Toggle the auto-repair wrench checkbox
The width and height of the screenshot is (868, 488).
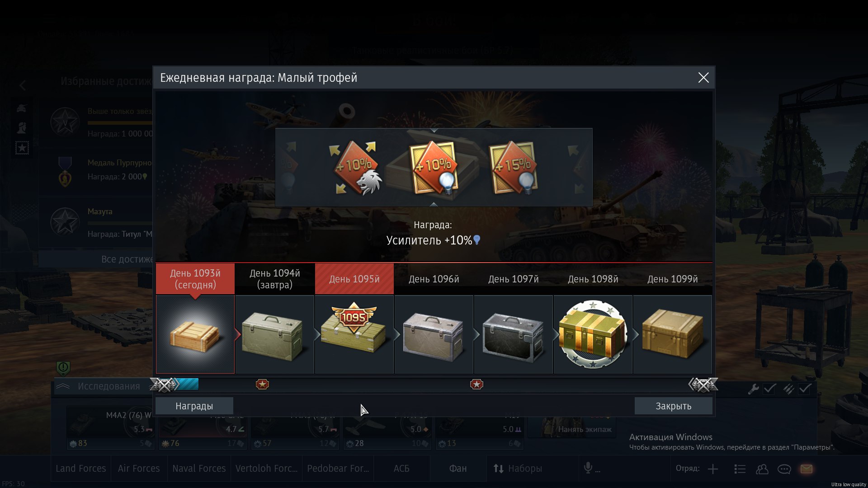click(769, 389)
